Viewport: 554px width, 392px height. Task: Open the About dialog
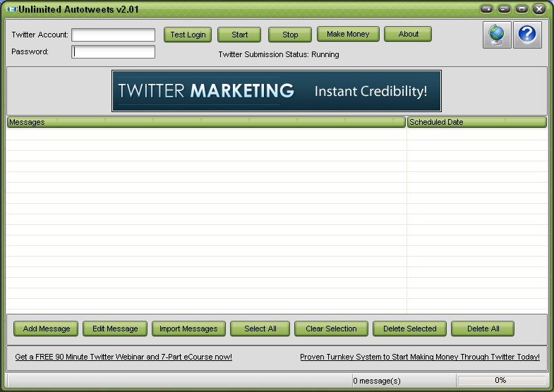click(408, 34)
